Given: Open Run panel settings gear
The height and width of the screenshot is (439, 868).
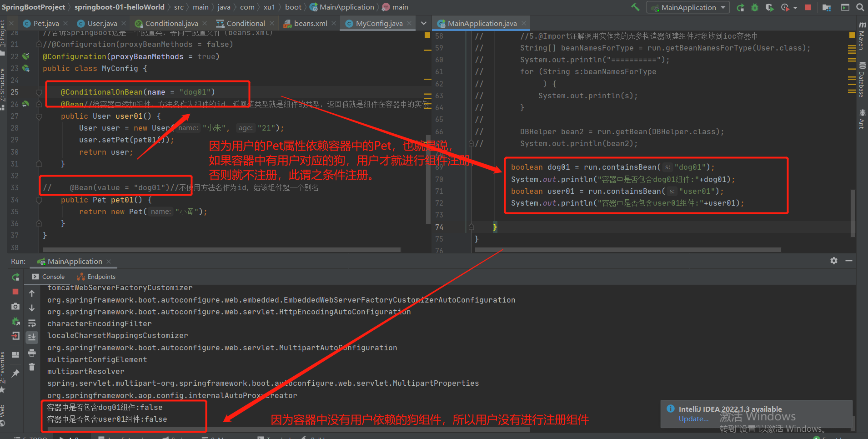Looking at the screenshot, I should pos(834,261).
